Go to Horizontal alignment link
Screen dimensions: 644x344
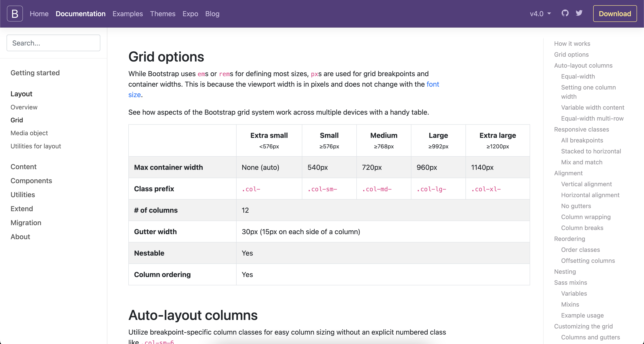[590, 195]
